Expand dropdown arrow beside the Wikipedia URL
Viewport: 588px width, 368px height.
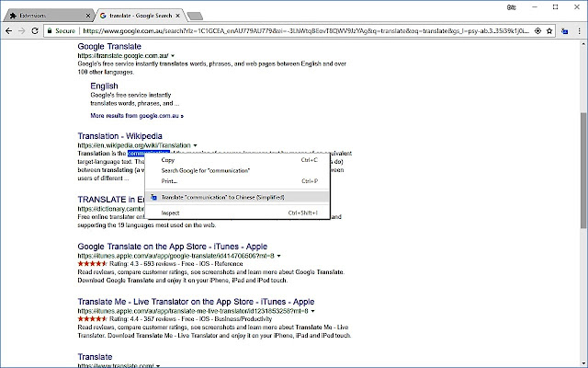point(195,145)
